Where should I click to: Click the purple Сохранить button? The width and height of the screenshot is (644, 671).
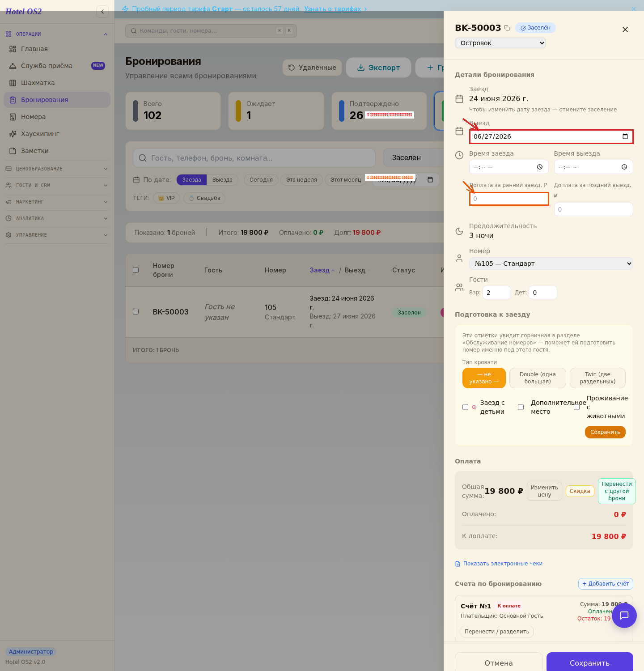coord(589,663)
